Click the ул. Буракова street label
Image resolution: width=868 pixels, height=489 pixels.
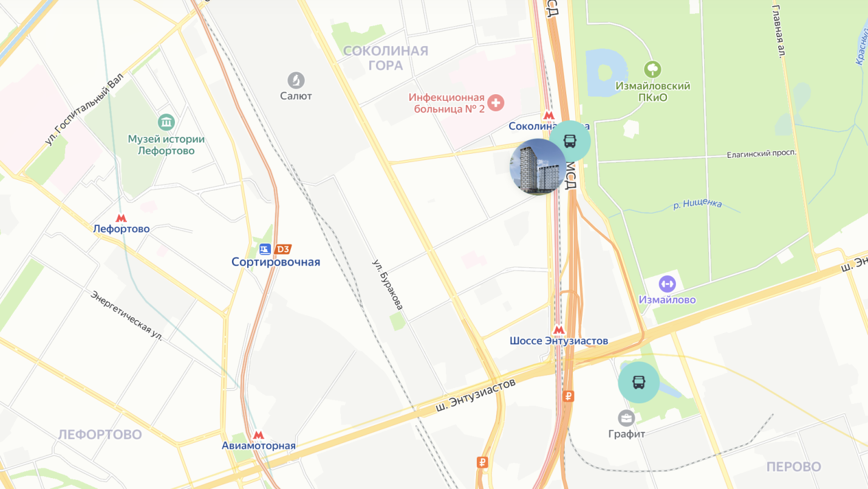(x=388, y=285)
